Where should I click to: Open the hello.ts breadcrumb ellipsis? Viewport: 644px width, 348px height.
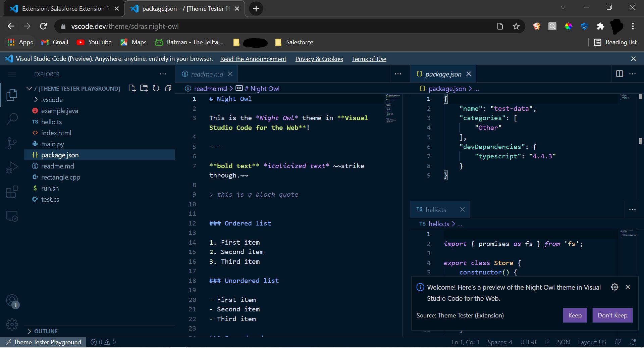point(460,224)
